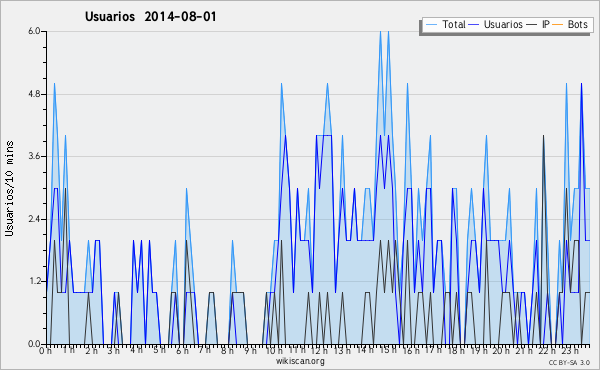Click the '20 h' x-axis label
Viewport: 600px width, 370px height.
501,351
